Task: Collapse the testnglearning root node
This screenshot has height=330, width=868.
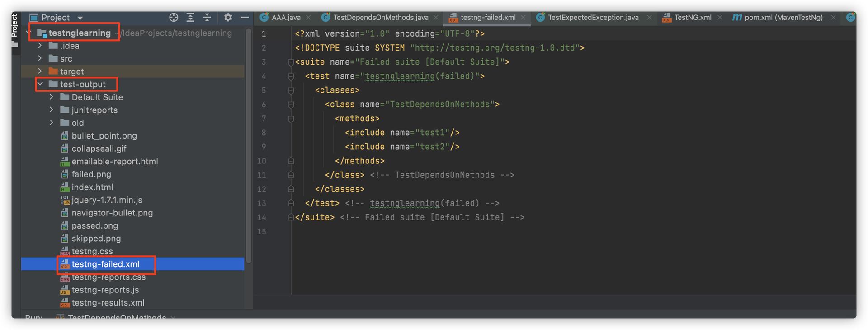Action: [x=29, y=33]
